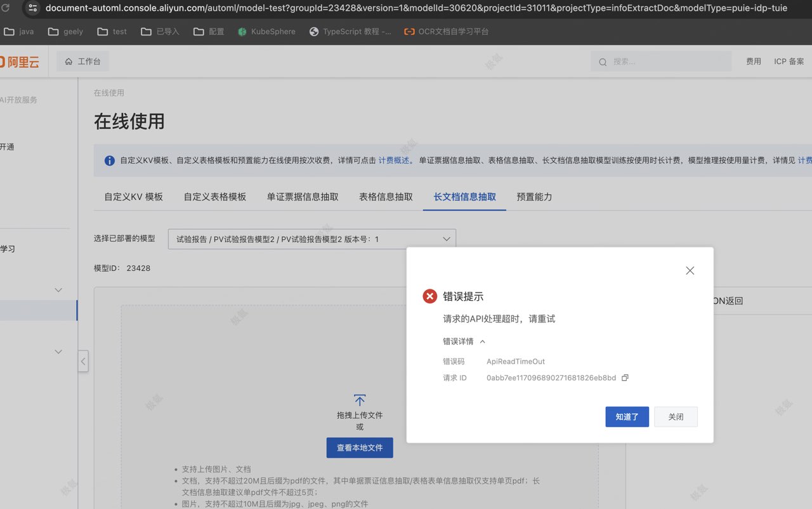Open the 已导入 bookmark folder

click(160, 31)
